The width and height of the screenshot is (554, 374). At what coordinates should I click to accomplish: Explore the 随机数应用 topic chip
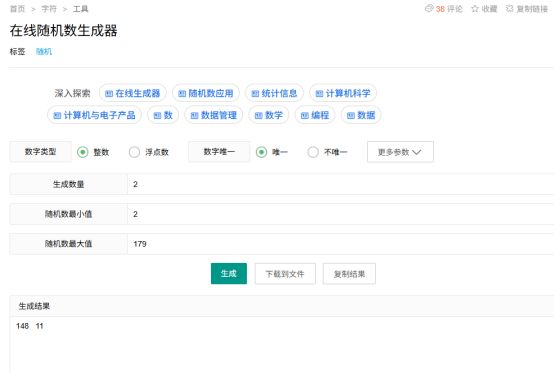click(206, 93)
